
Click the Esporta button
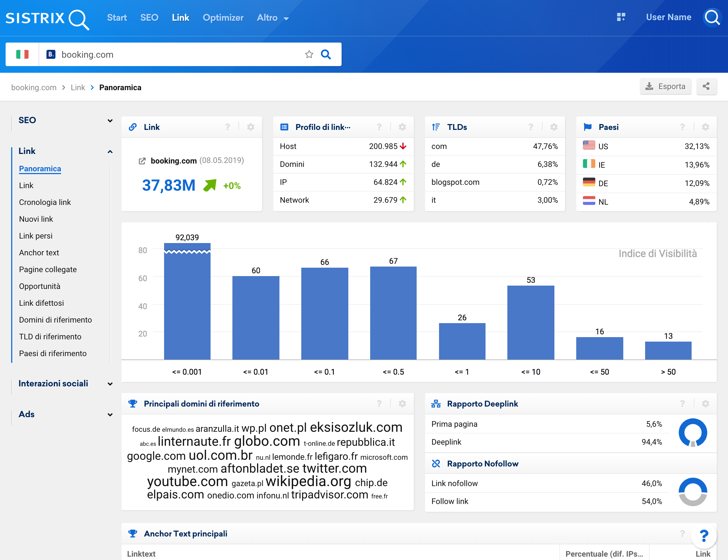click(x=665, y=87)
